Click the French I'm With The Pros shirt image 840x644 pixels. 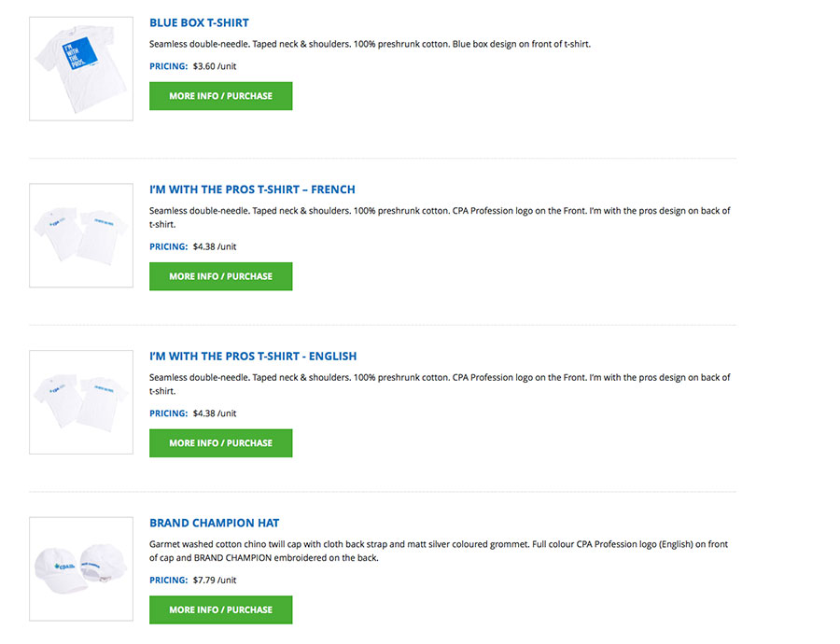[81, 235]
